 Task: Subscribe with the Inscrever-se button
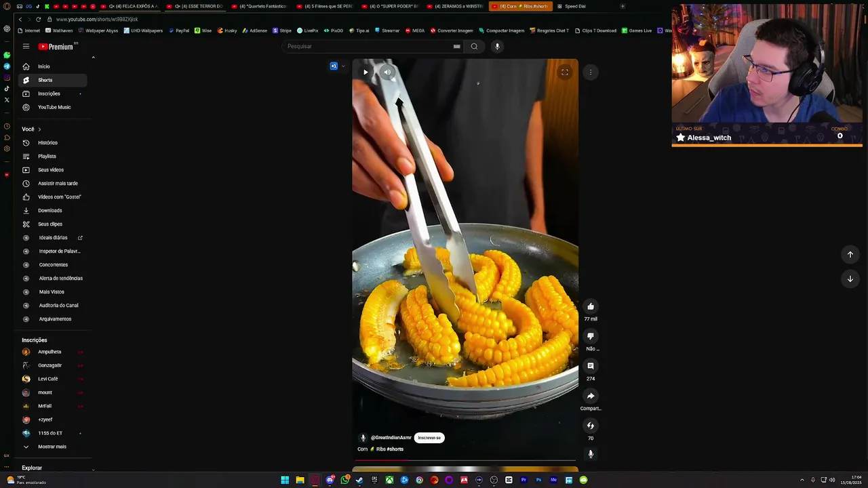click(429, 438)
